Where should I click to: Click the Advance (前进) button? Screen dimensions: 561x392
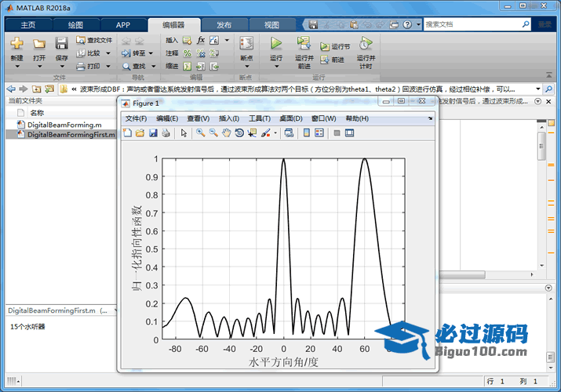[332, 60]
